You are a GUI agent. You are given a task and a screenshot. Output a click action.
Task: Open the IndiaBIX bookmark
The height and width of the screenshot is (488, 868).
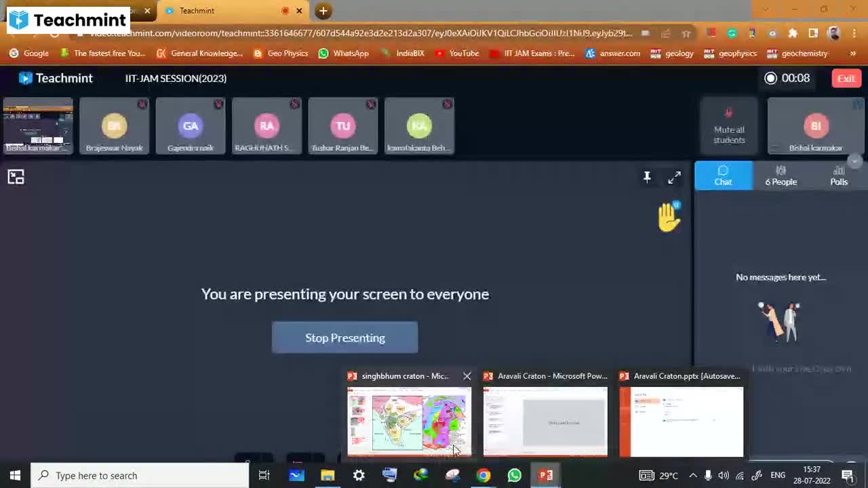(402, 53)
